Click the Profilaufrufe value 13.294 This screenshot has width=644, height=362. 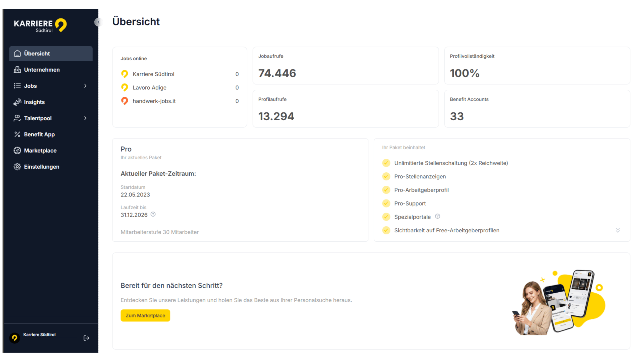pos(276,116)
